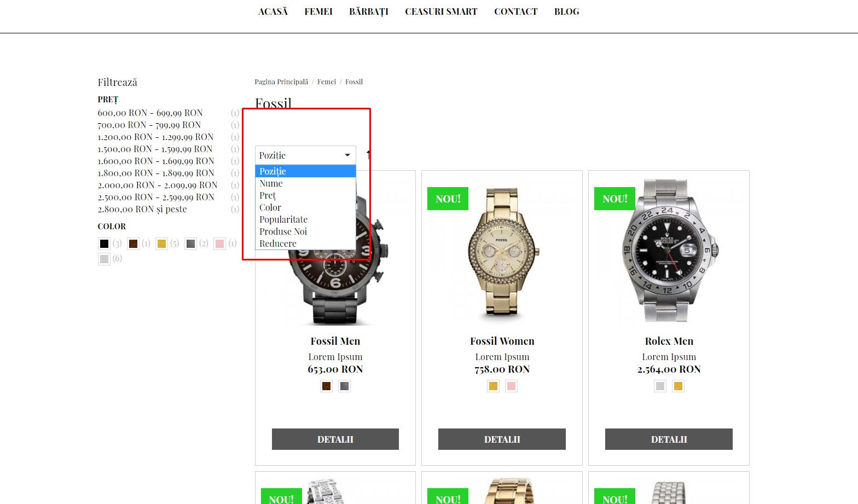Image resolution: width=858 pixels, height=504 pixels.
Task: Go to the Bărbați menu item
Action: pos(369,11)
